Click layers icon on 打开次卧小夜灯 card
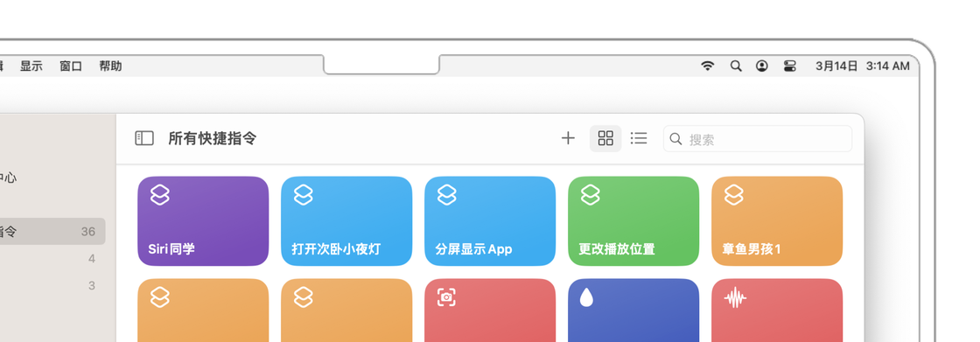The height and width of the screenshot is (342, 980). [303, 195]
